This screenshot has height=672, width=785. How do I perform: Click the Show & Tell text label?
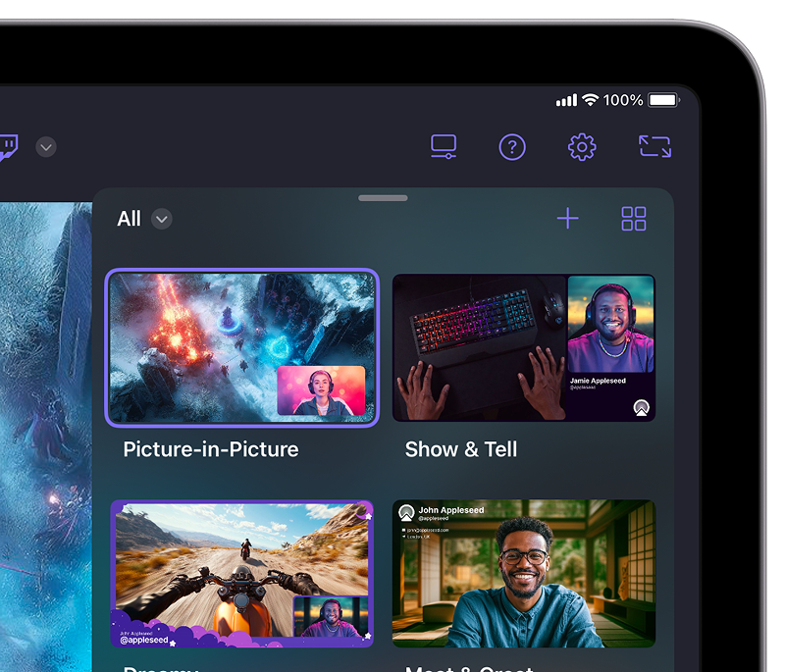tap(460, 449)
